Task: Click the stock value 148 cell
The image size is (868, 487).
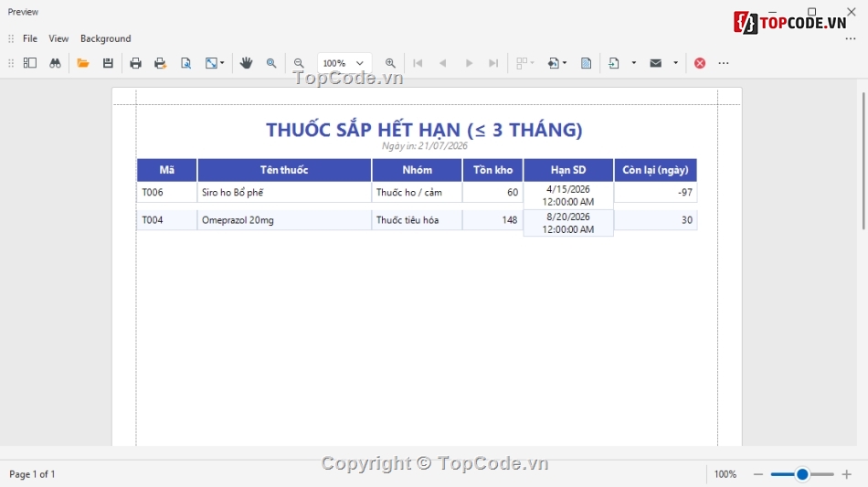Action: coord(492,219)
